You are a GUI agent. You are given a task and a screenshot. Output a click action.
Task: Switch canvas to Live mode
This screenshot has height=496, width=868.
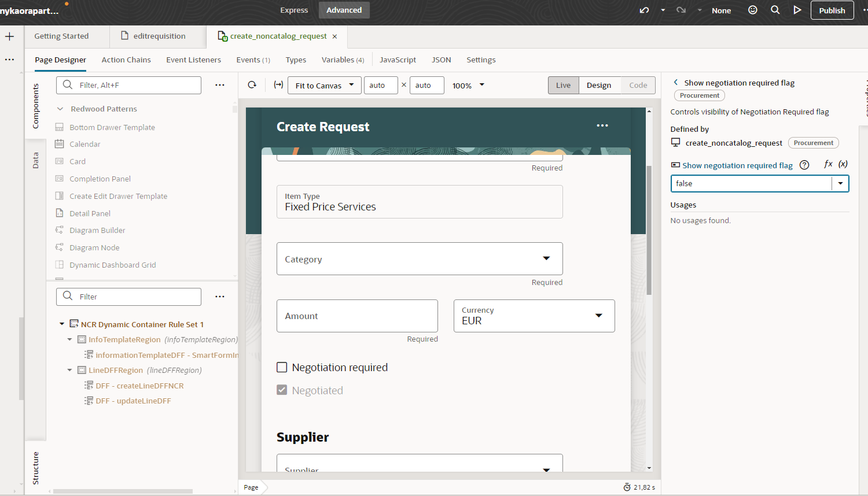point(563,85)
